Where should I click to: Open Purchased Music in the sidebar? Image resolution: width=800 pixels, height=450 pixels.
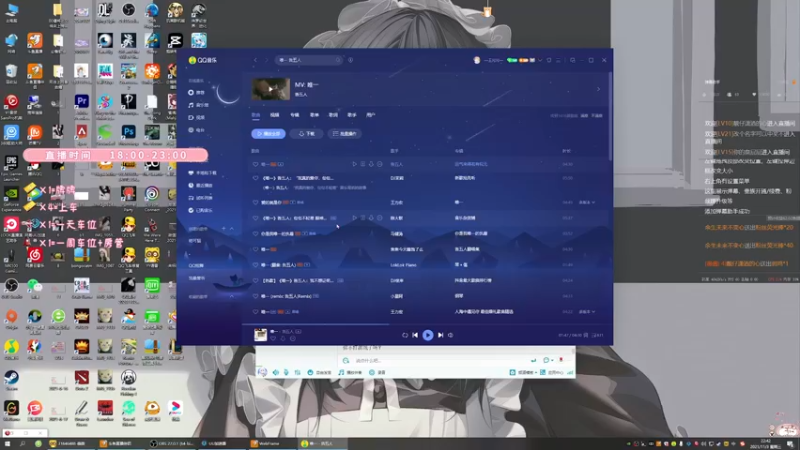pos(201,210)
